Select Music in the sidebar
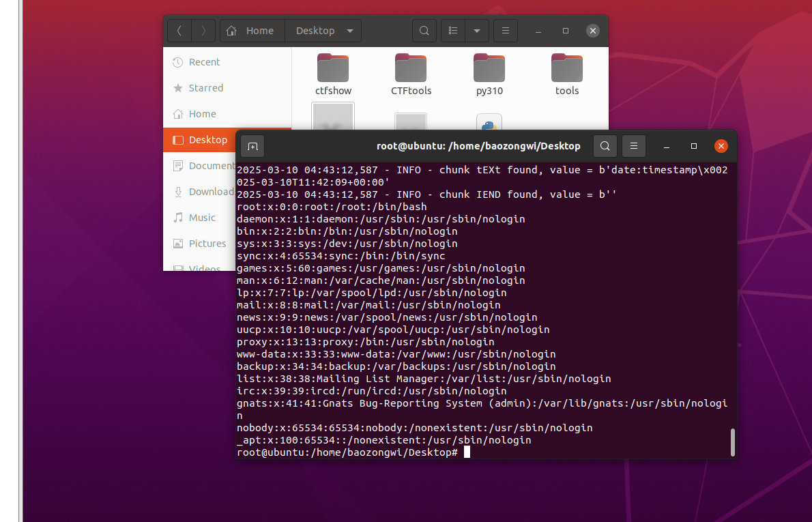The width and height of the screenshot is (812, 522). pyautogui.click(x=202, y=218)
